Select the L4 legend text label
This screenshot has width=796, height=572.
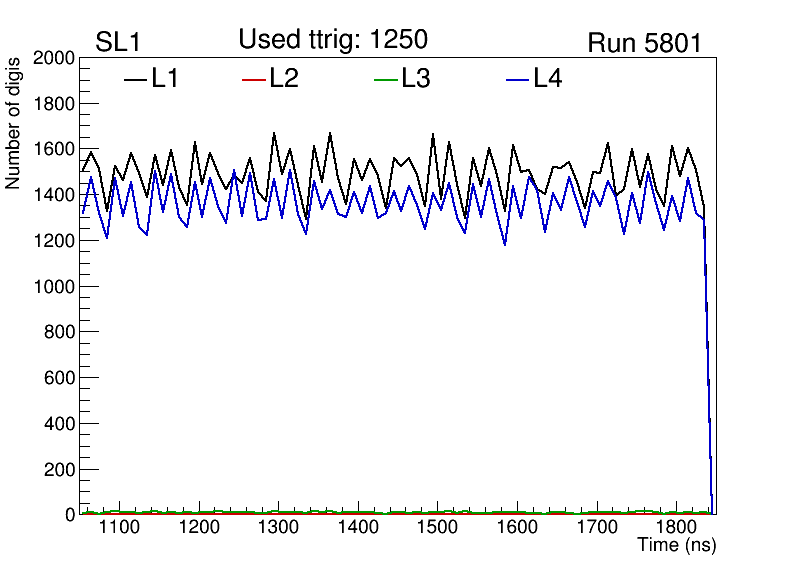coord(548,79)
